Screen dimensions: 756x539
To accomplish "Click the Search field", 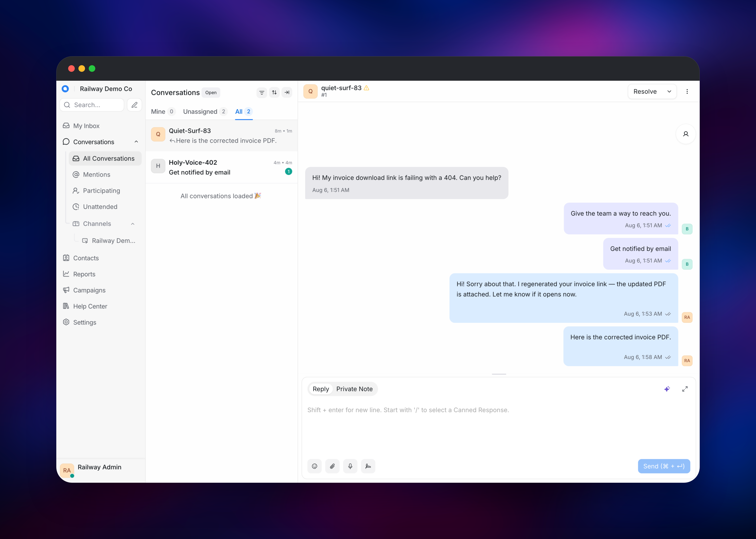I will pos(92,105).
